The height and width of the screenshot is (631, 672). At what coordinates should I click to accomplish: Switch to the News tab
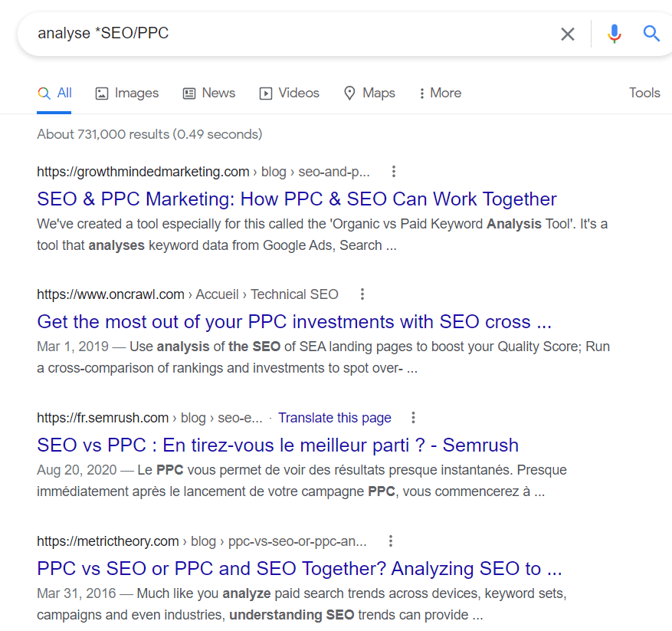(208, 94)
